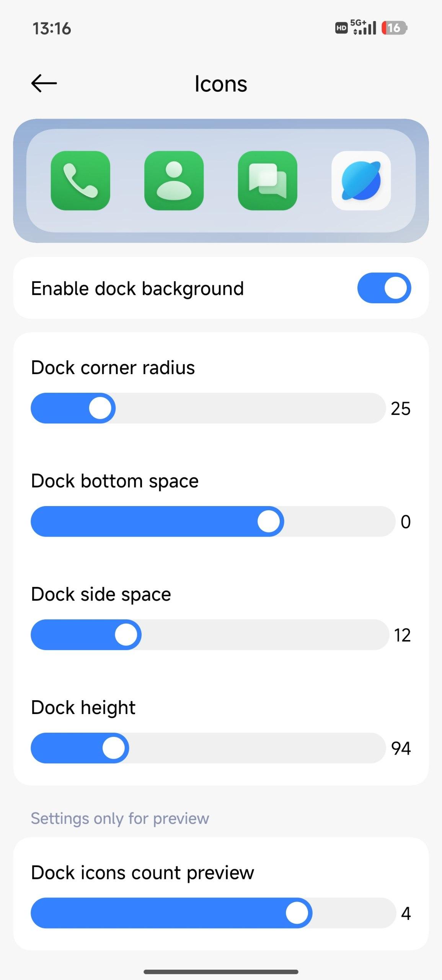Screen dimensions: 442x980
Task: Tap the battery indicator in status bar
Action: pyautogui.click(x=394, y=28)
